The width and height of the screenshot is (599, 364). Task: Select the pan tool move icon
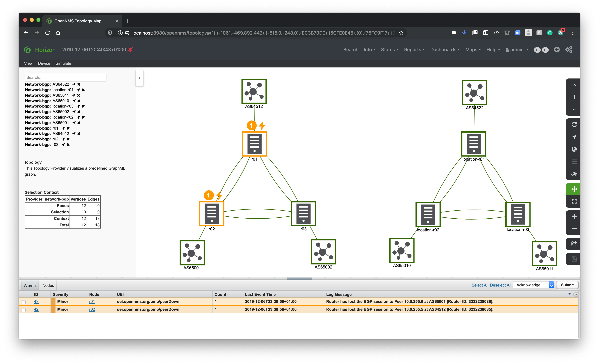coord(574,189)
